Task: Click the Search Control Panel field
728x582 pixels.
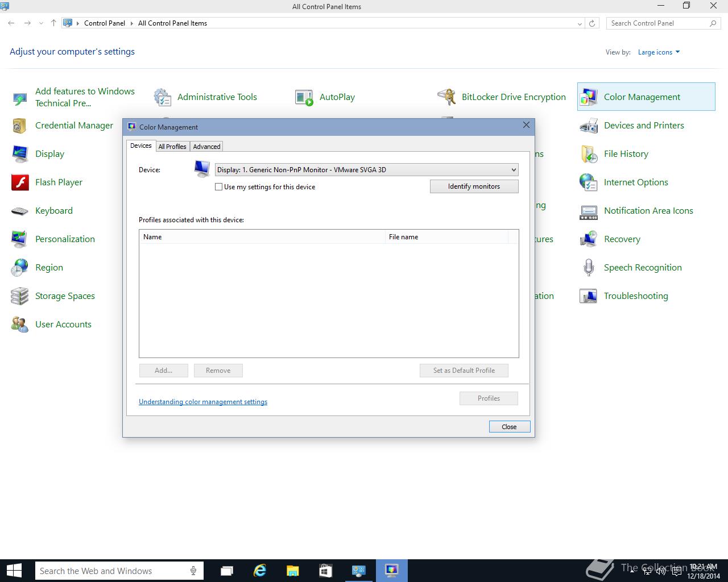Action: pos(663,23)
